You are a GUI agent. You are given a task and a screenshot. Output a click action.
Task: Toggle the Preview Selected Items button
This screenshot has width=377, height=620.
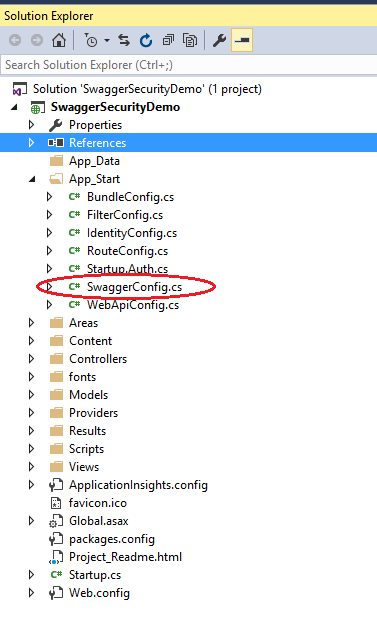(x=242, y=40)
